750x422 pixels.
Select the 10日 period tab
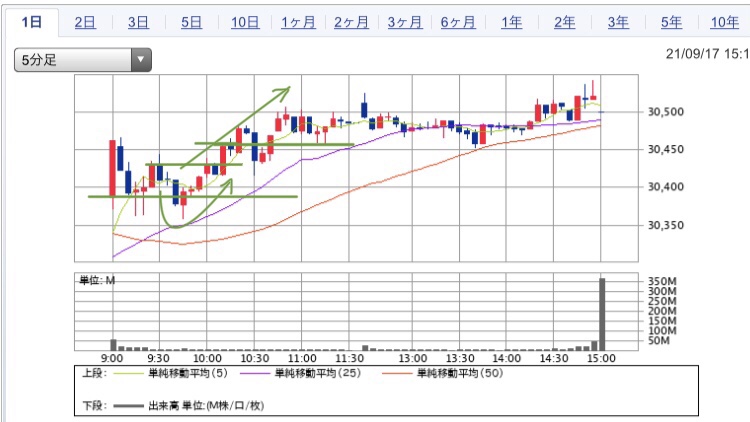(244, 21)
